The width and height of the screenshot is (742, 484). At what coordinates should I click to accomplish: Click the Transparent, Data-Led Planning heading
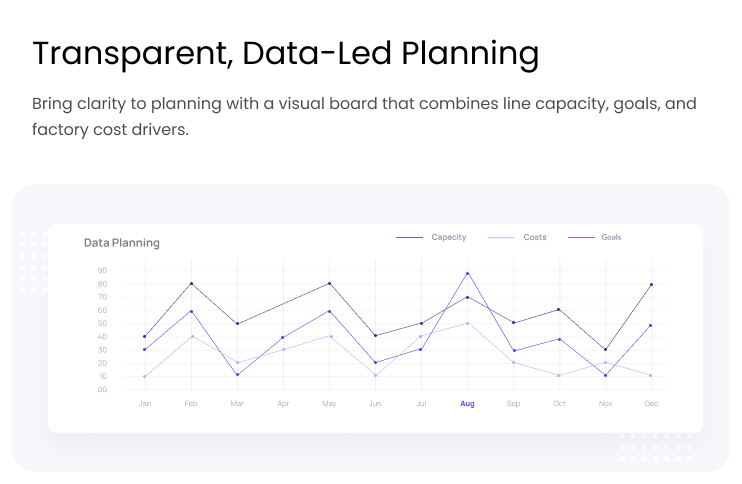(x=285, y=53)
